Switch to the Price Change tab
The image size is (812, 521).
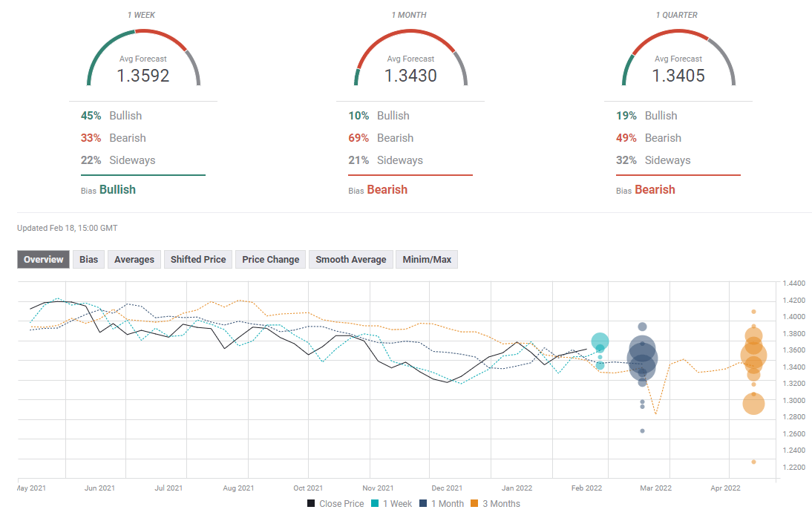[270, 259]
